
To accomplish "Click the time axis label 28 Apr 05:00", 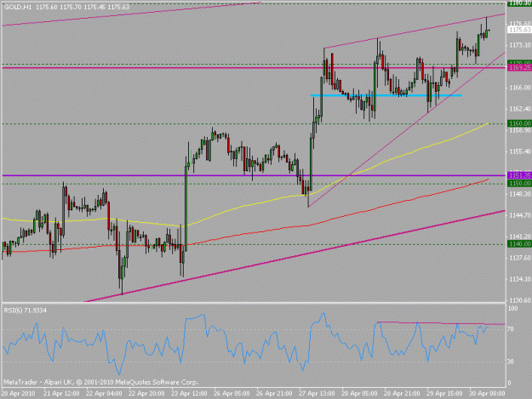I will click(359, 394).
